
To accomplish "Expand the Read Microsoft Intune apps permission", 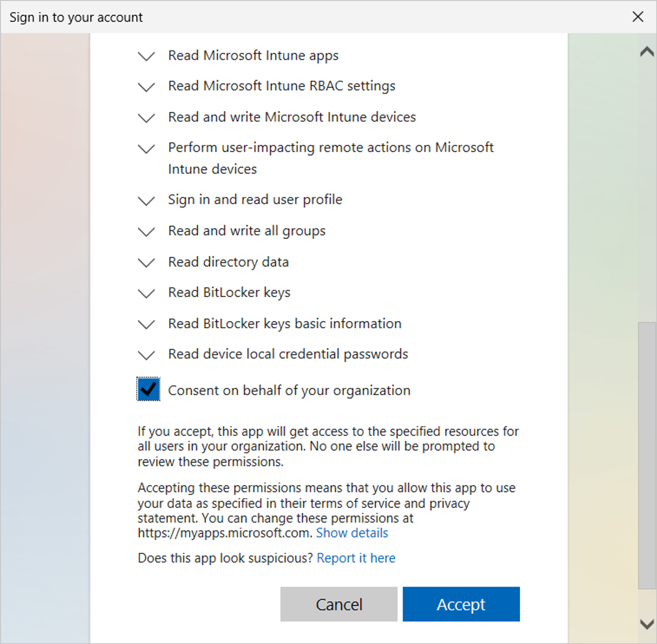I will pos(146,56).
